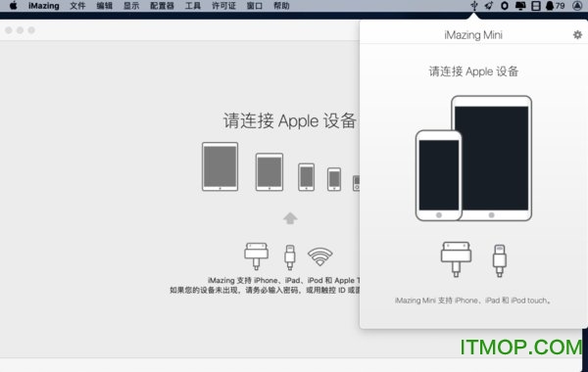Click the iMazing 支持 iPhone、iPad text in main window
Image resolution: width=588 pixels, height=372 pixels.
point(283,280)
